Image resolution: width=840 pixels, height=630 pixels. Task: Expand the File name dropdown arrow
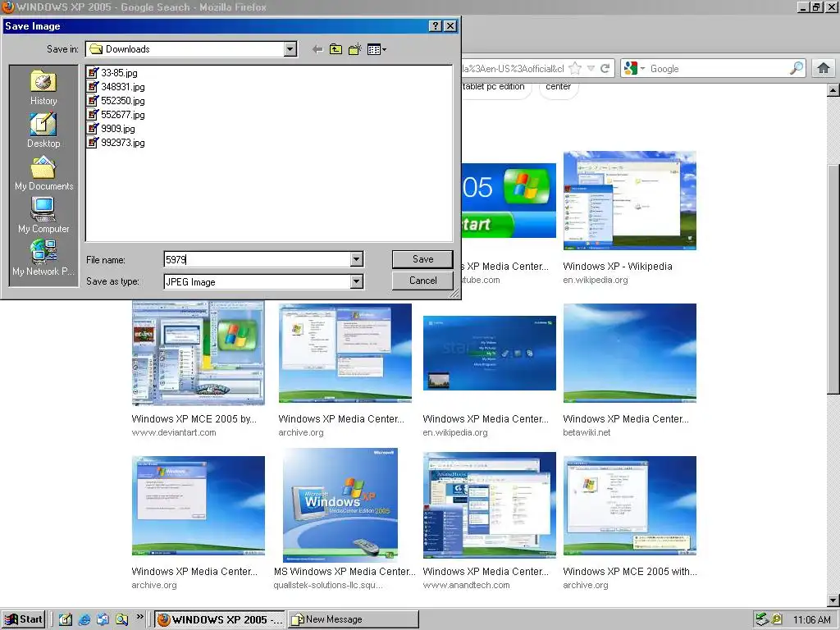click(x=357, y=260)
